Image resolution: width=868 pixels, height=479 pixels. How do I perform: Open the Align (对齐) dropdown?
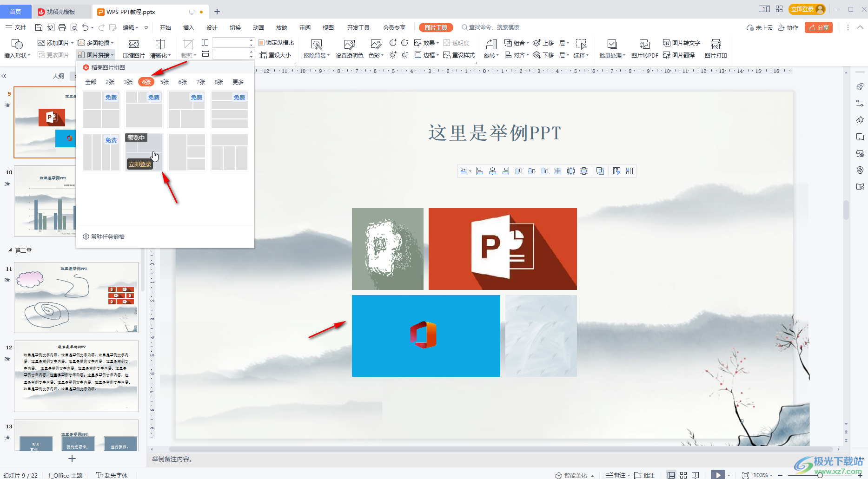click(x=517, y=55)
